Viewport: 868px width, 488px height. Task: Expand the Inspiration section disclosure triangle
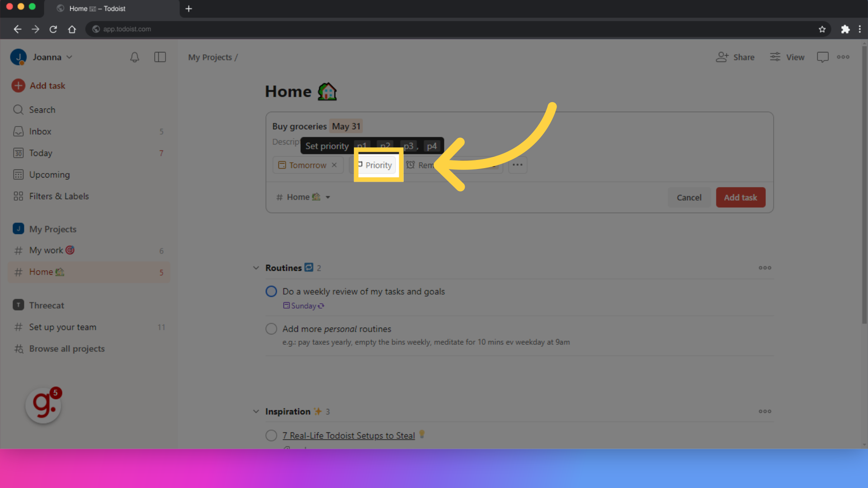click(257, 411)
